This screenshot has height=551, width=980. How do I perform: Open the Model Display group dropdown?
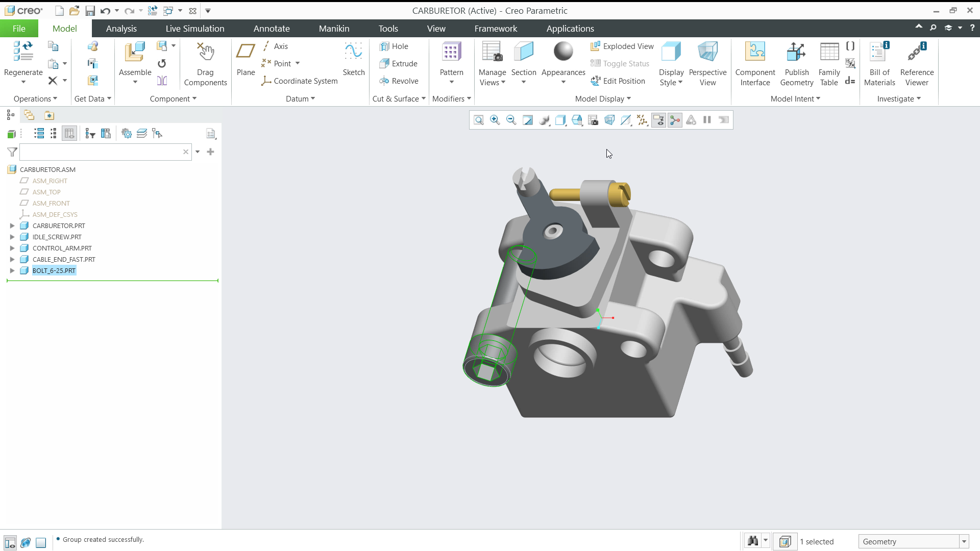click(x=603, y=99)
